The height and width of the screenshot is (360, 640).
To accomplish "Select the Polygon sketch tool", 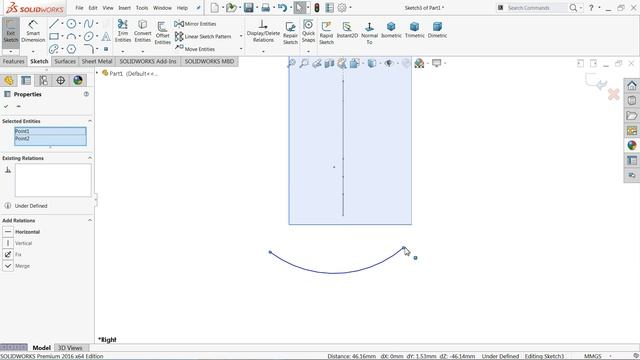I will click(x=71, y=49).
